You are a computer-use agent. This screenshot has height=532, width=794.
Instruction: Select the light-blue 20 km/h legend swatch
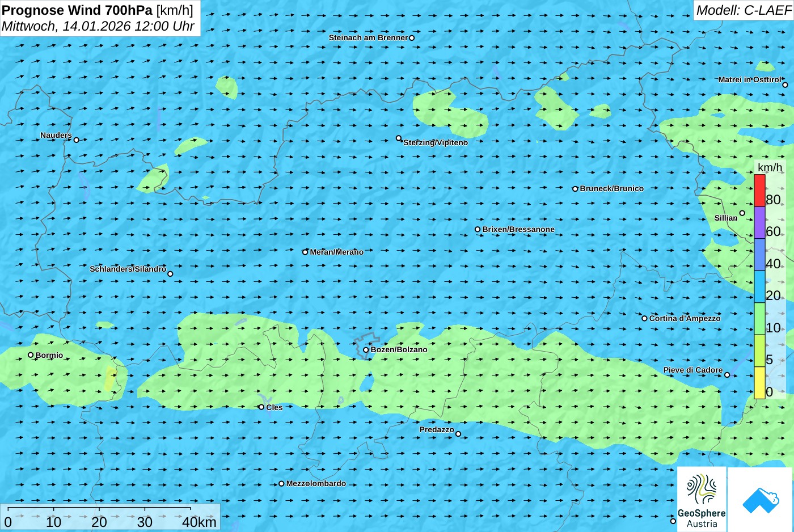tap(759, 287)
